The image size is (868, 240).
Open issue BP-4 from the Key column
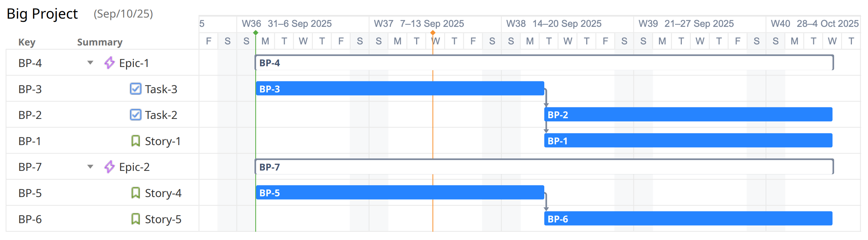pos(29,63)
